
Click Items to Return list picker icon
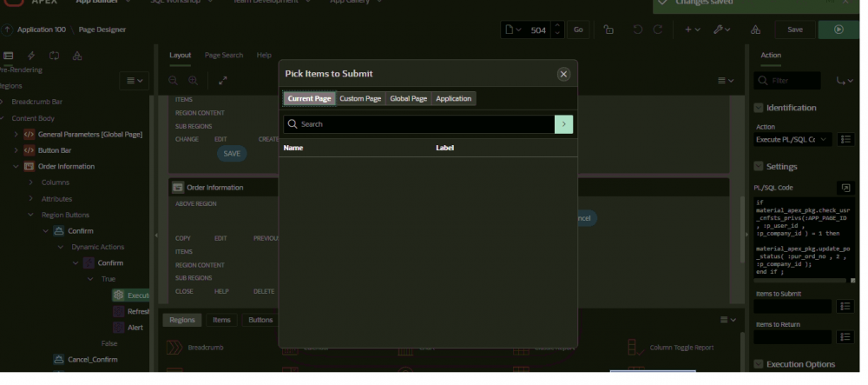[x=845, y=337]
